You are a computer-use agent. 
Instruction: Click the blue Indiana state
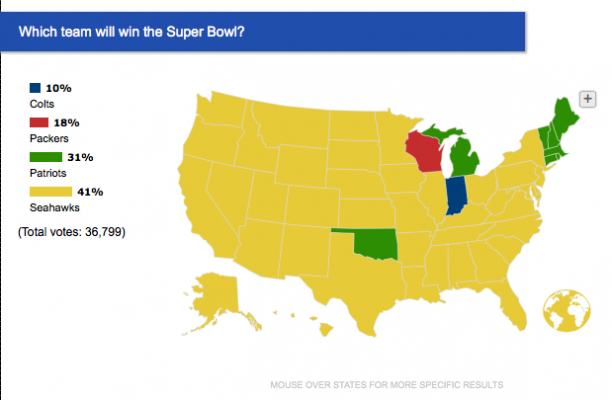(x=456, y=195)
